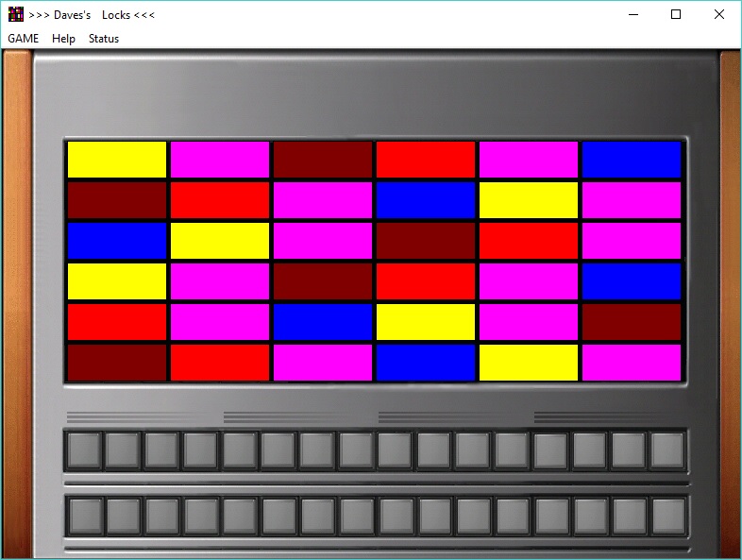Pick the bright red tile in the third grid row
742x560 pixels.
[x=529, y=241]
